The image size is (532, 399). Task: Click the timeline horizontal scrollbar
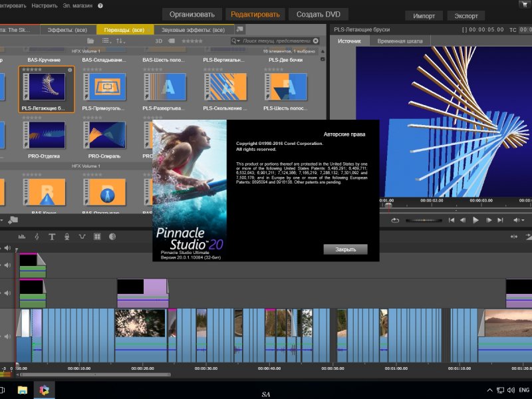pyautogui.click(x=95, y=374)
